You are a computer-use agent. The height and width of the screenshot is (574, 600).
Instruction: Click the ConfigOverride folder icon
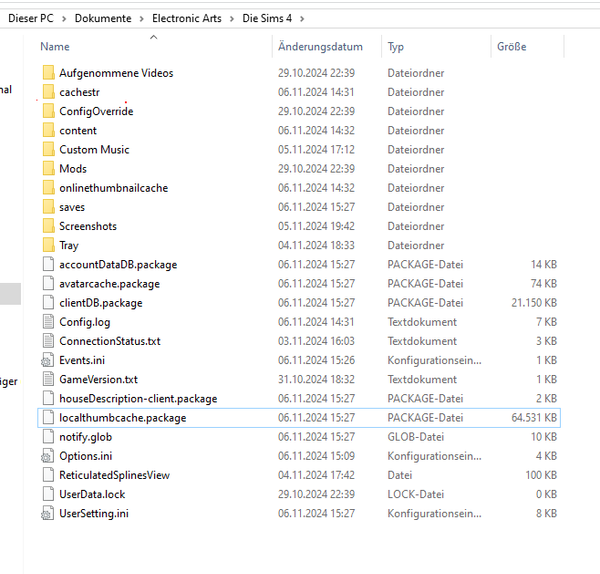[49, 111]
